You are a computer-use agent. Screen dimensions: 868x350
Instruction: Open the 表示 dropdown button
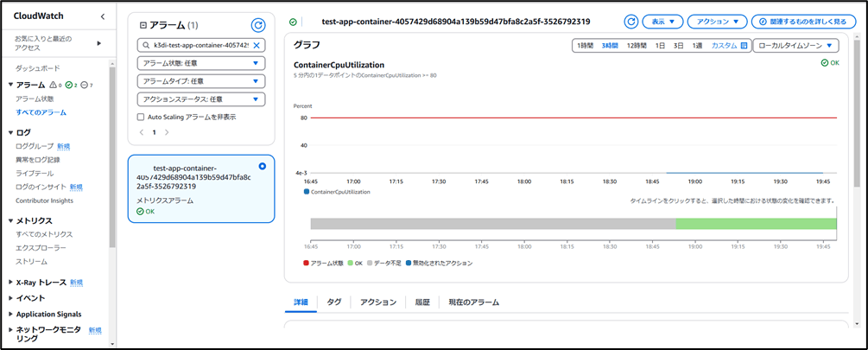[662, 22]
